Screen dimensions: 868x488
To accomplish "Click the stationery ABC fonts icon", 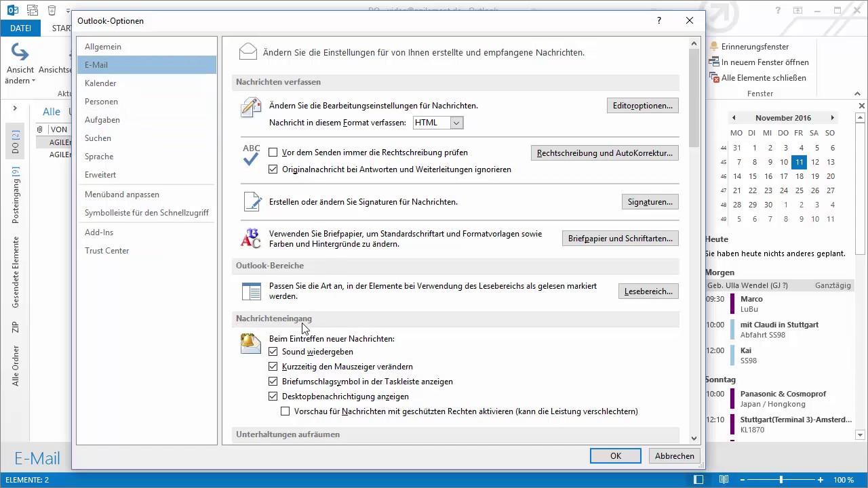I will (x=251, y=239).
